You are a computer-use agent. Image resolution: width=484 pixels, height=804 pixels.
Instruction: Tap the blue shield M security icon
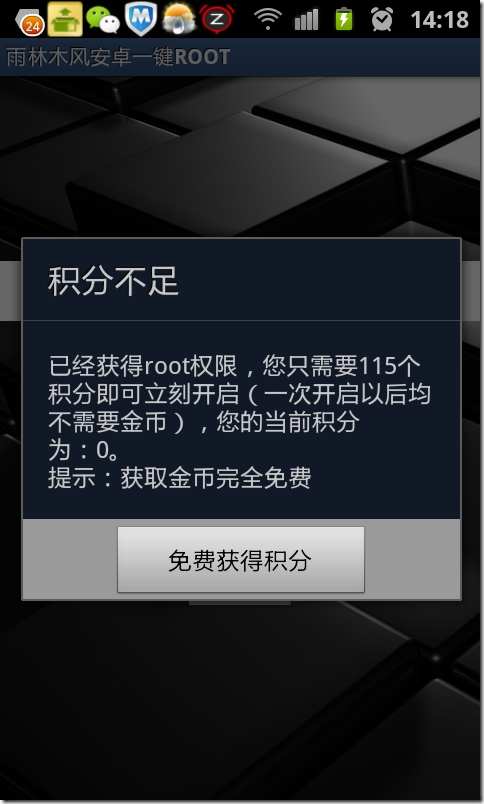pos(140,19)
